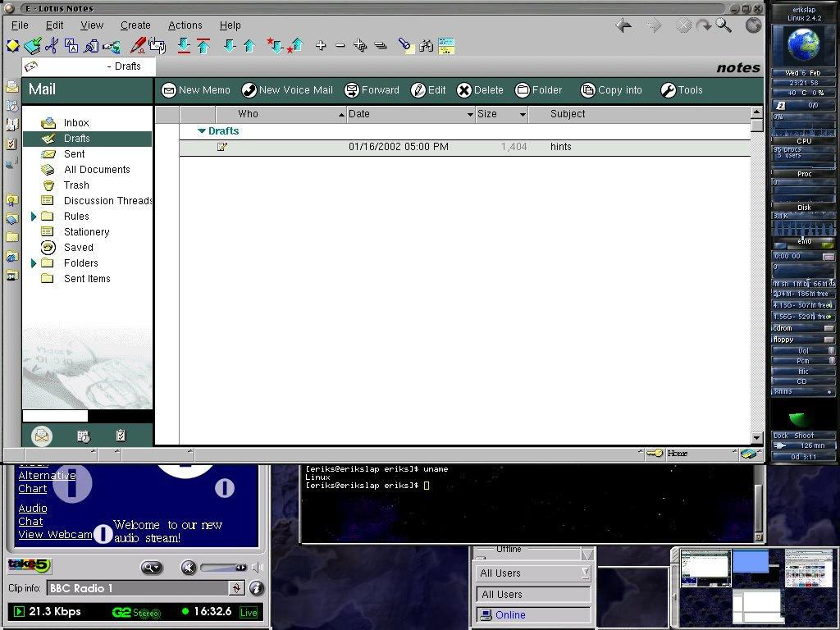Click the binoculars find icon
The height and width of the screenshot is (630, 840).
[427, 46]
